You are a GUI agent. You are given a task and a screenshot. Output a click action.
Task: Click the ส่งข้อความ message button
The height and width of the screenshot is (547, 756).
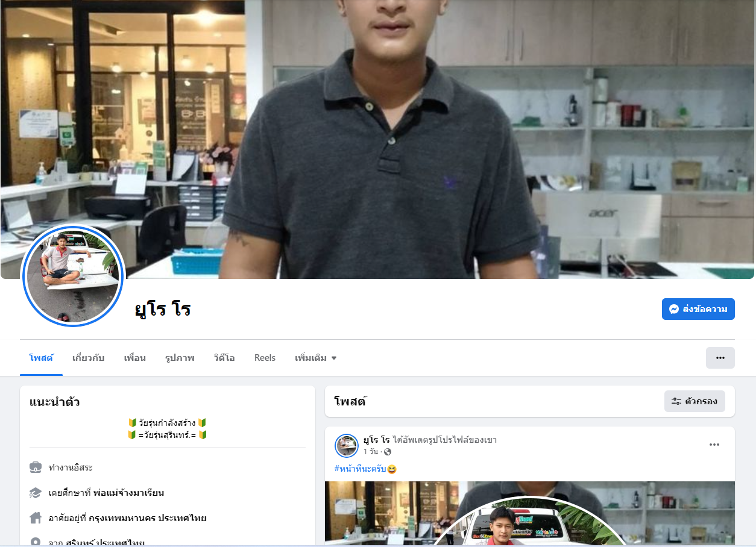coord(698,309)
